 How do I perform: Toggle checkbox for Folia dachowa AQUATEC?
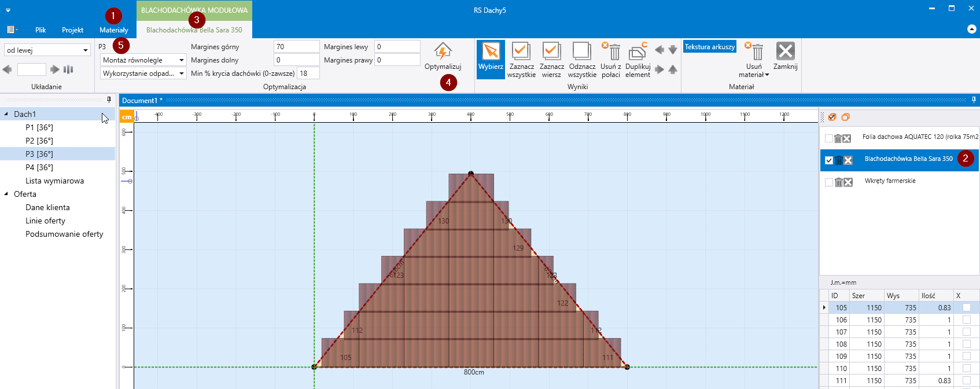(829, 138)
